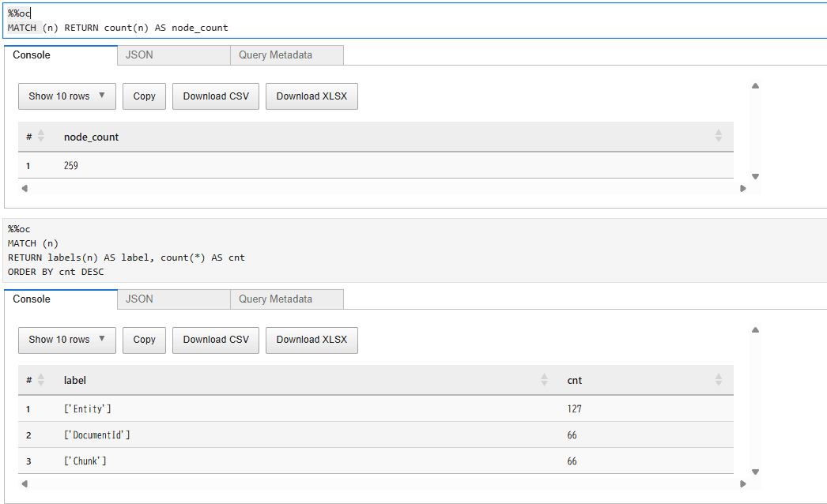Open the label-count result's Console tab

tap(61, 299)
